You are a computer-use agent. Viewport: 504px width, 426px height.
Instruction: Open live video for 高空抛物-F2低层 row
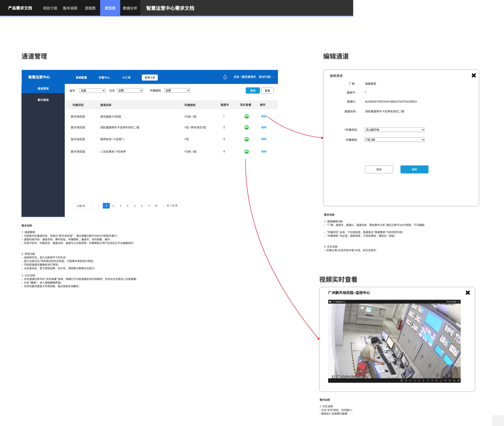pyautogui.click(x=246, y=116)
